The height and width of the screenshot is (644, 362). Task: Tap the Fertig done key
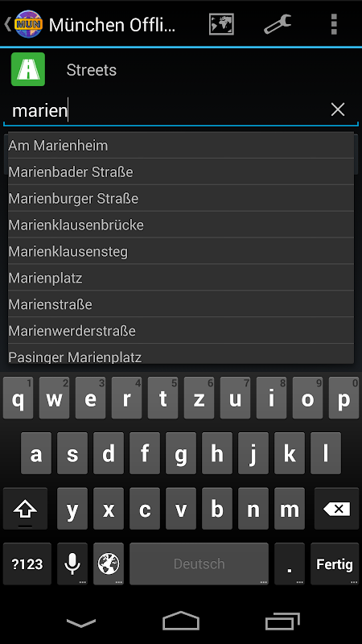[335, 563]
